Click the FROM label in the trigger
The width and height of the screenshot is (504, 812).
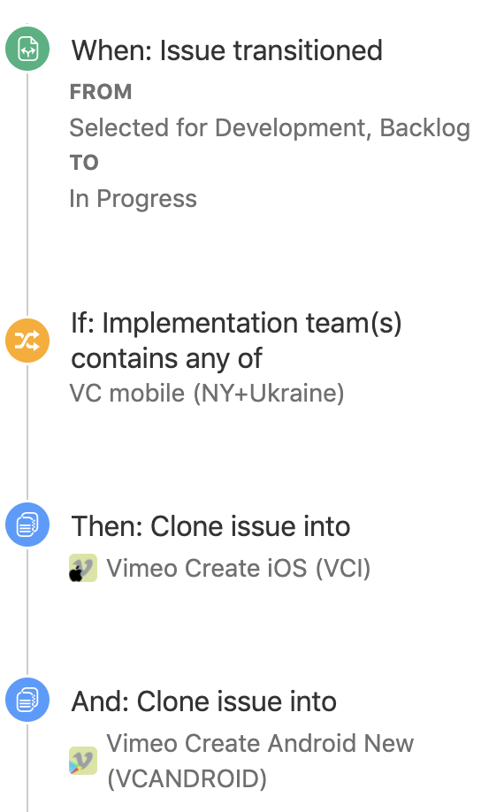101,92
